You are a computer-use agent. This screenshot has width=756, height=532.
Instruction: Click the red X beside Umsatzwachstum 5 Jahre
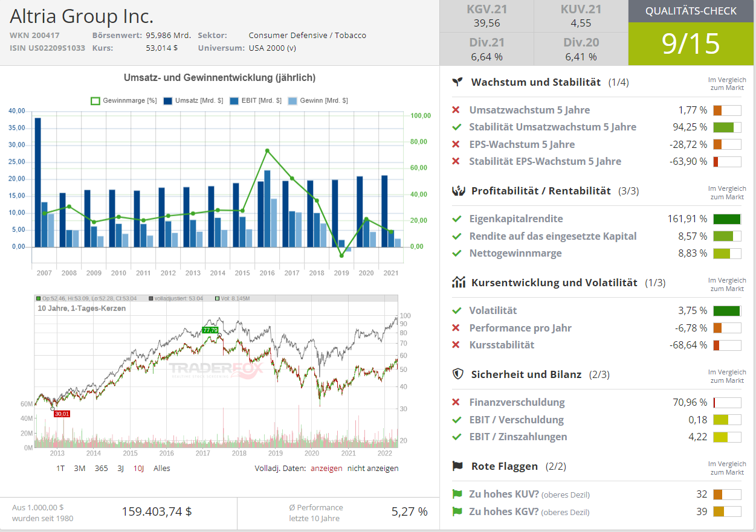point(456,110)
